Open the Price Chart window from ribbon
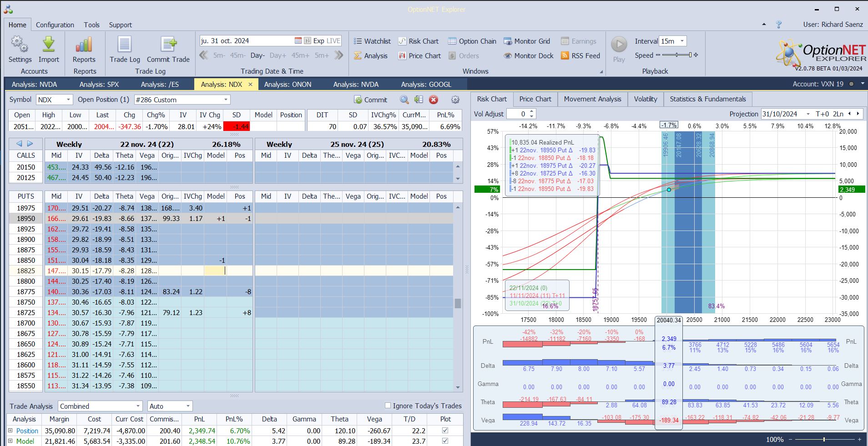 click(419, 56)
